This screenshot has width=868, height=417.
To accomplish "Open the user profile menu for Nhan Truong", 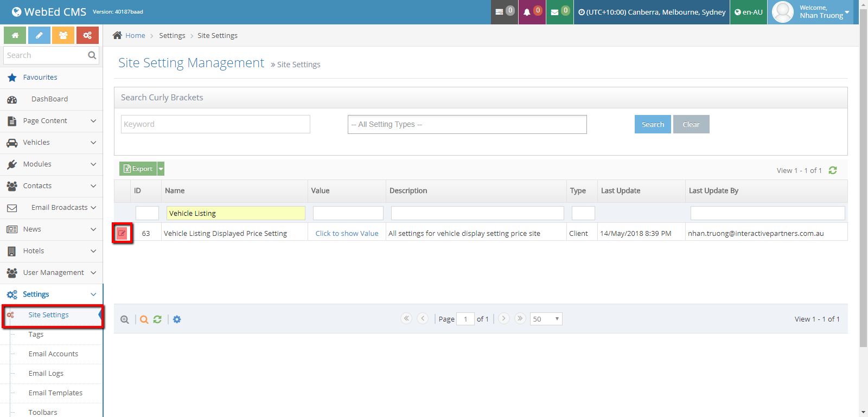I will coord(811,12).
